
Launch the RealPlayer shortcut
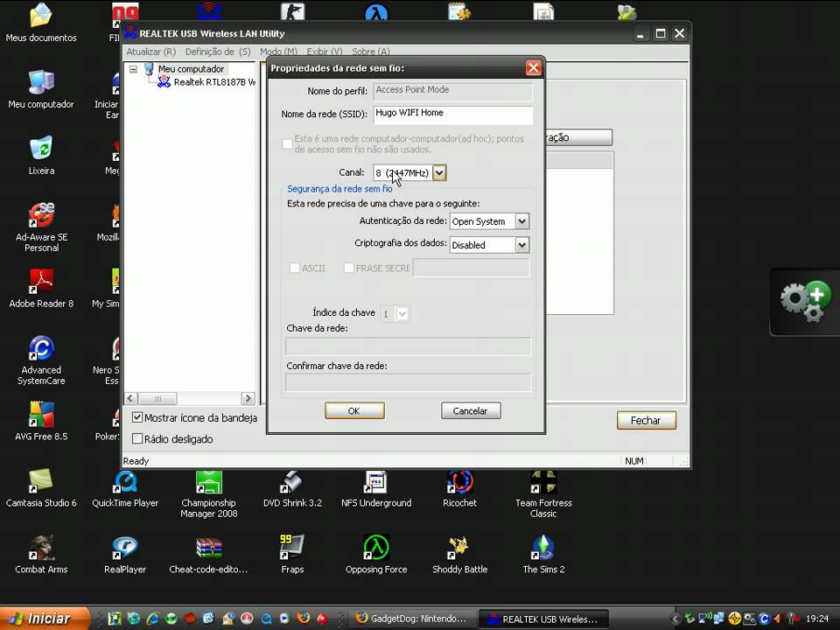click(x=125, y=553)
